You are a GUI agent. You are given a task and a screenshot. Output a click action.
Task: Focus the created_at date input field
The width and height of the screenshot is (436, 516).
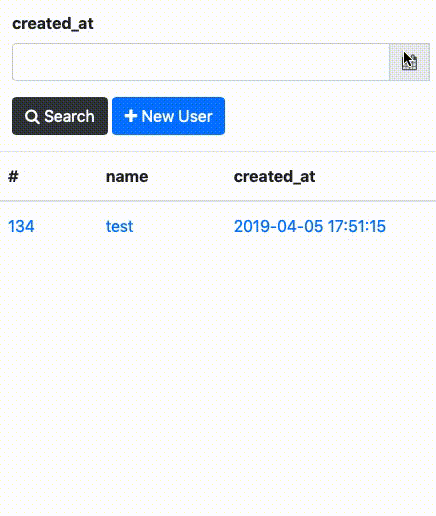(x=201, y=62)
